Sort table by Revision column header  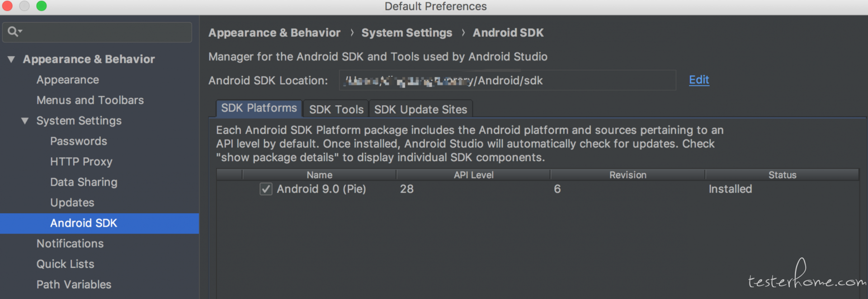click(x=628, y=175)
